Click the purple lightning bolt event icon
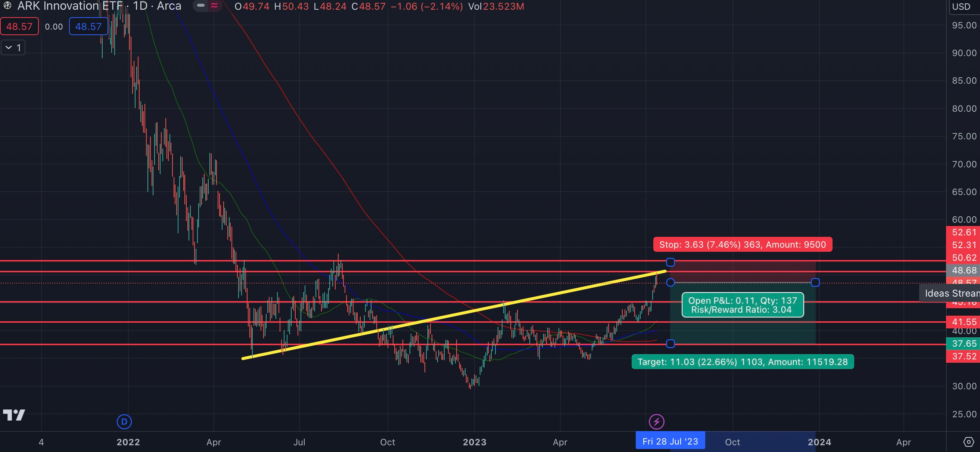Screen dimensions: 980x452 (x=656, y=421)
